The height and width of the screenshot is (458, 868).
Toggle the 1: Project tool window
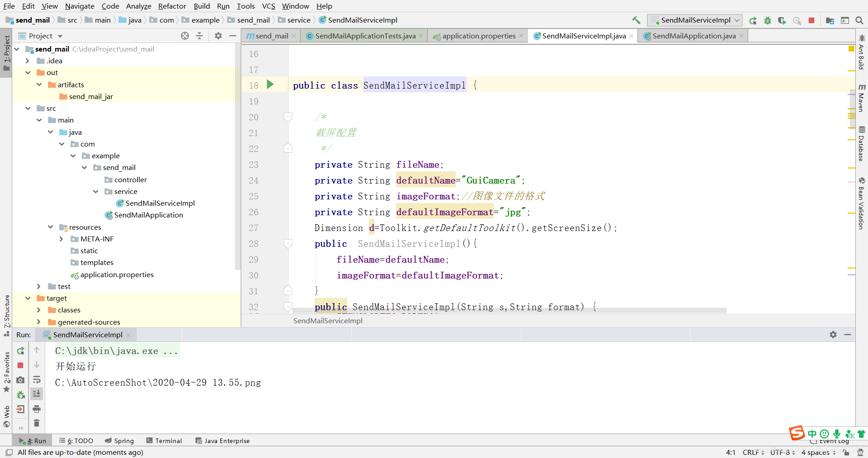tap(6, 52)
